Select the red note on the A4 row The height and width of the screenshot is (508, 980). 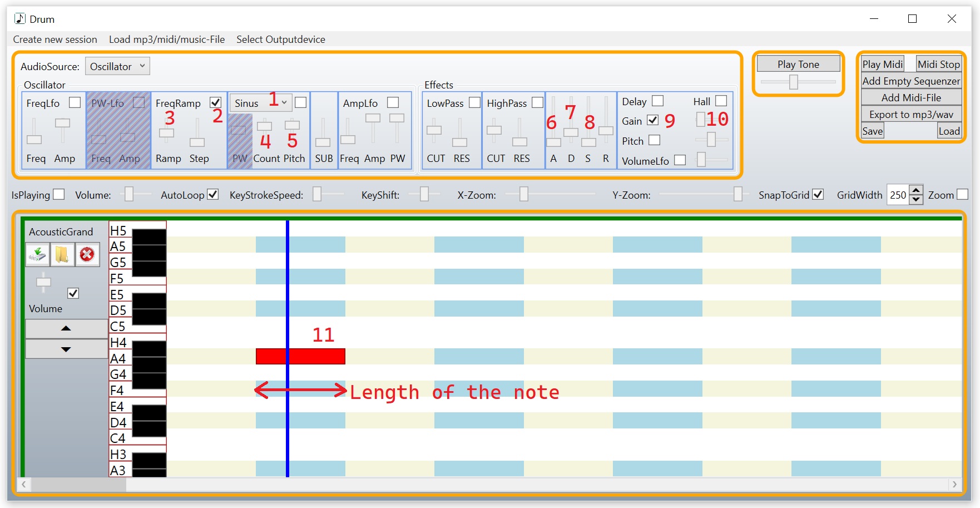(300, 356)
